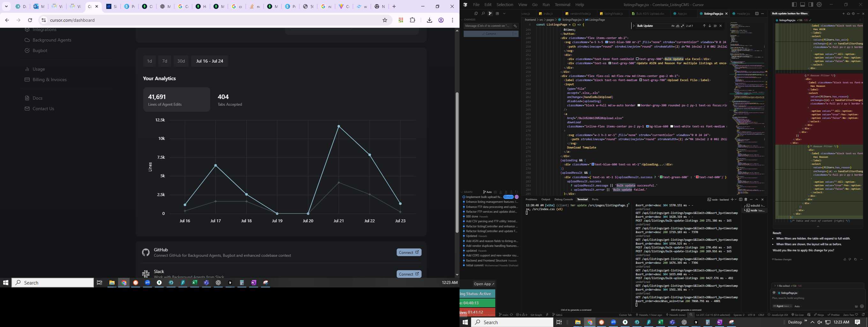Open the Terminal menu in Cursor menu bar
Viewport: 868px width, 327px height.
[562, 5]
